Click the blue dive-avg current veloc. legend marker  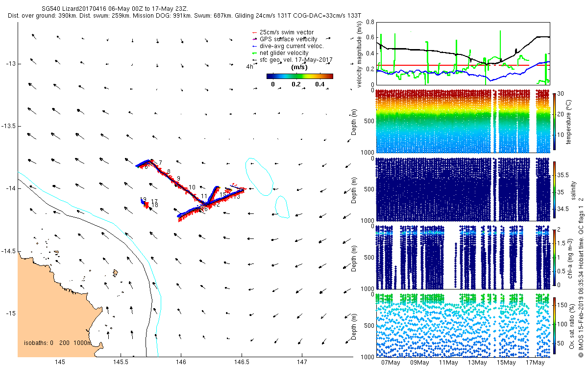point(253,46)
